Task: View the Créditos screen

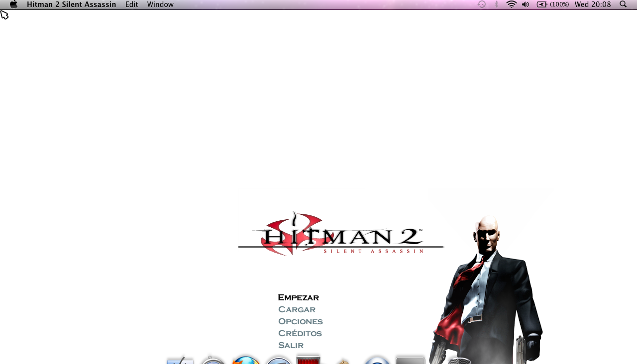Action: click(x=300, y=333)
